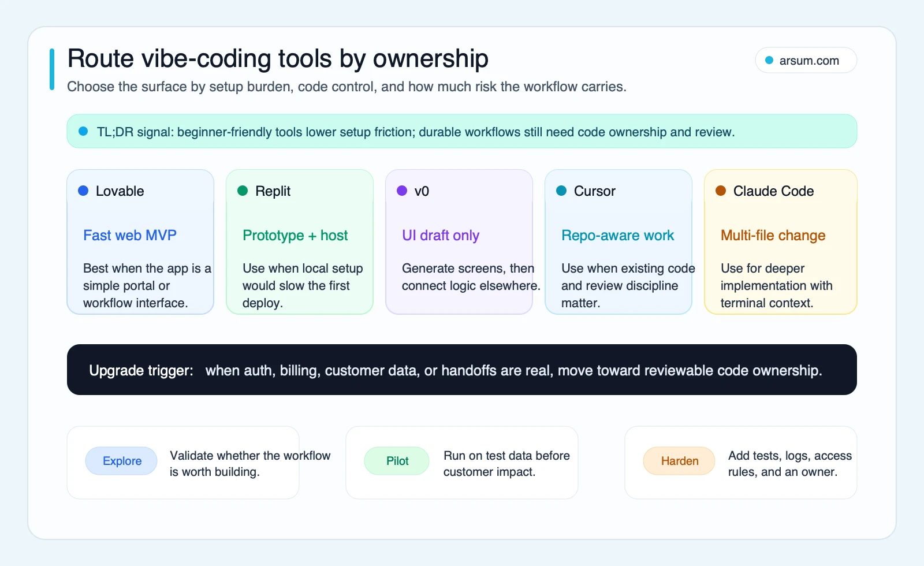Click 'Generate screens, then connect logic' text

(471, 277)
